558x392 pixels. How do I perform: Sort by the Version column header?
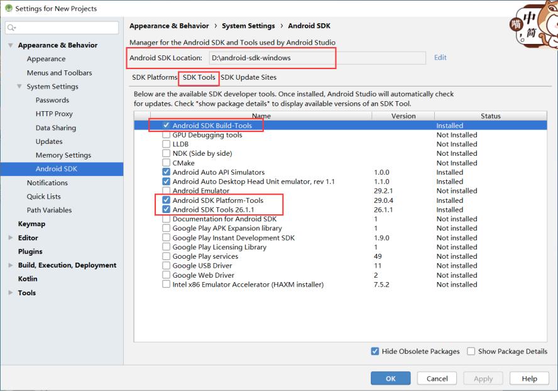click(x=403, y=116)
